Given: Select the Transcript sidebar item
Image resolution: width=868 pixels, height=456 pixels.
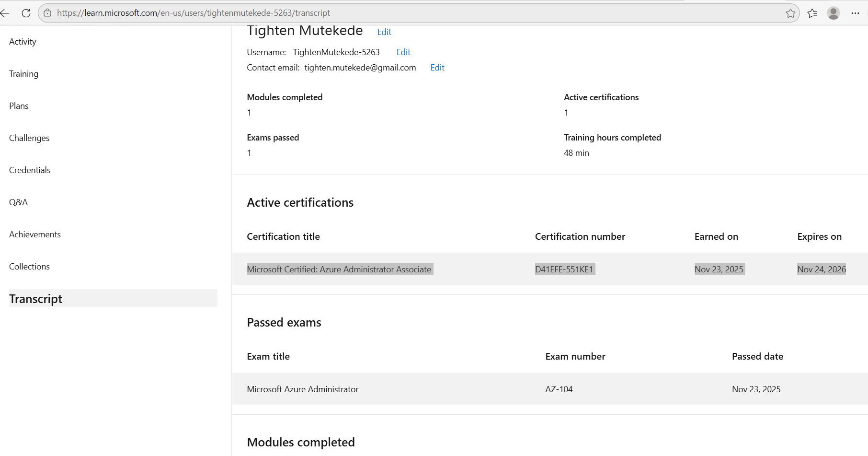Looking at the screenshot, I should (x=113, y=298).
